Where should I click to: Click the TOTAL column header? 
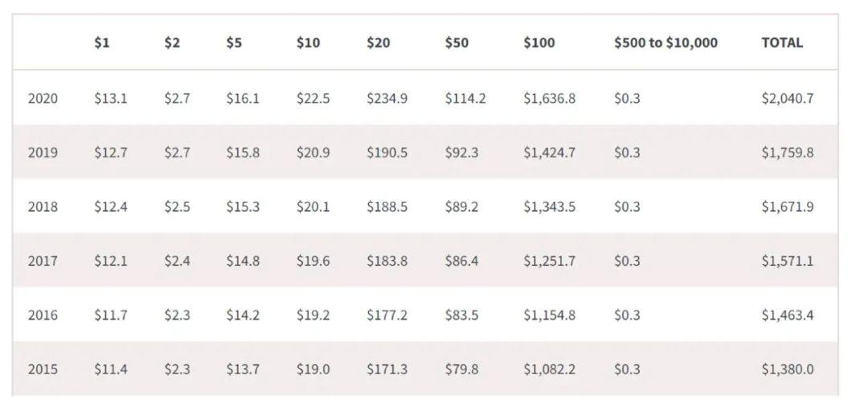click(x=781, y=43)
